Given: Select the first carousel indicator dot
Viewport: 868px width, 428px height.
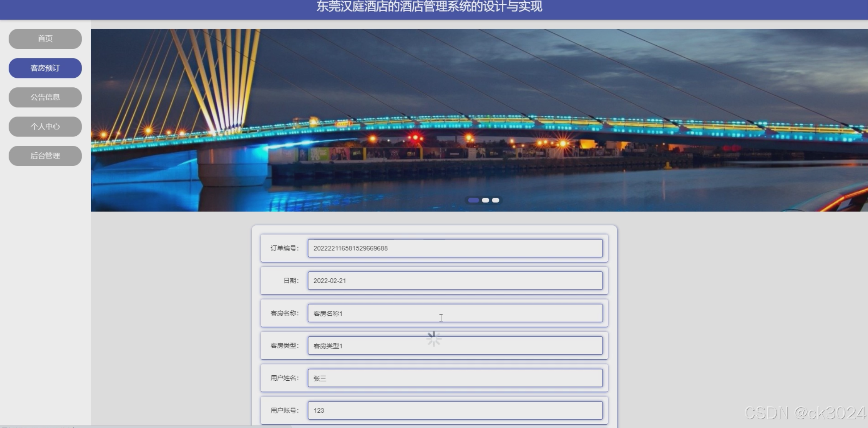Looking at the screenshot, I should (x=473, y=200).
